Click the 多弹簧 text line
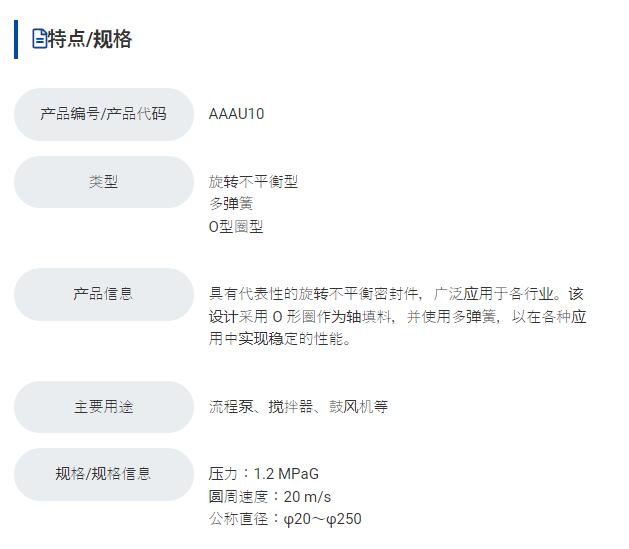 click(x=231, y=204)
